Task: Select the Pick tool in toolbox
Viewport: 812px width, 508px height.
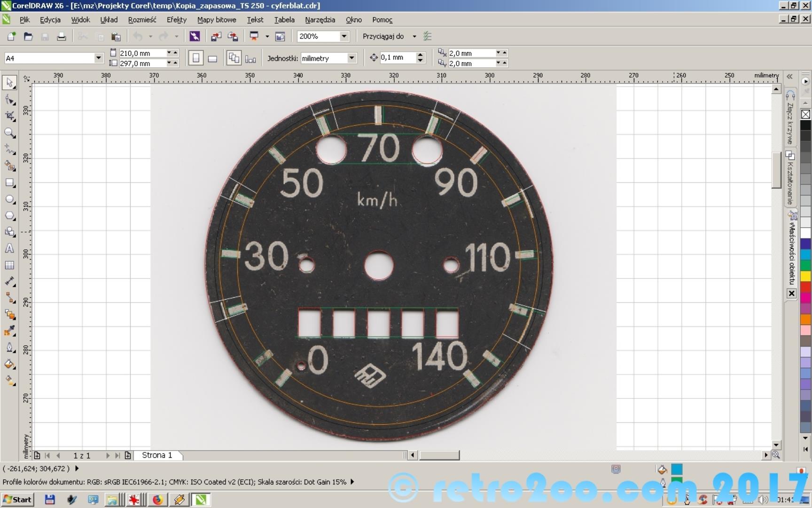Action: point(9,83)
